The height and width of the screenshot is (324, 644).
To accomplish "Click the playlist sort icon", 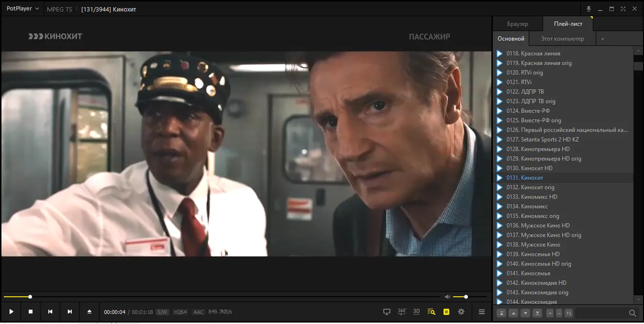I will pyautogui.click(x=568, y=313).
